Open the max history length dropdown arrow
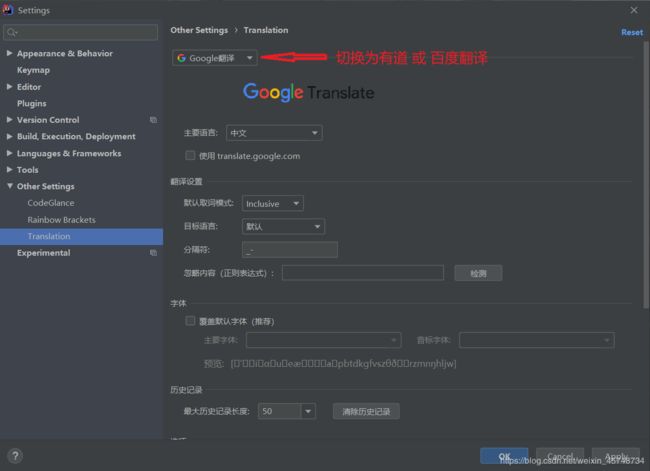650x471 pixels. point(308,411)
